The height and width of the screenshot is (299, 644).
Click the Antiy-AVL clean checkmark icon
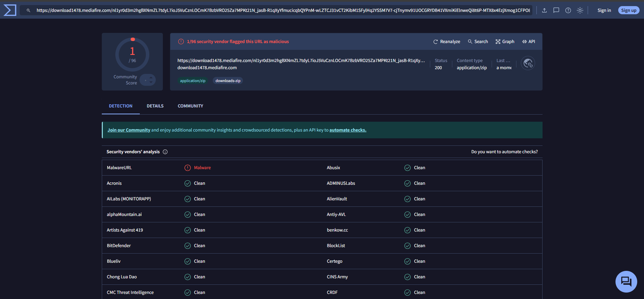[408, 215]
